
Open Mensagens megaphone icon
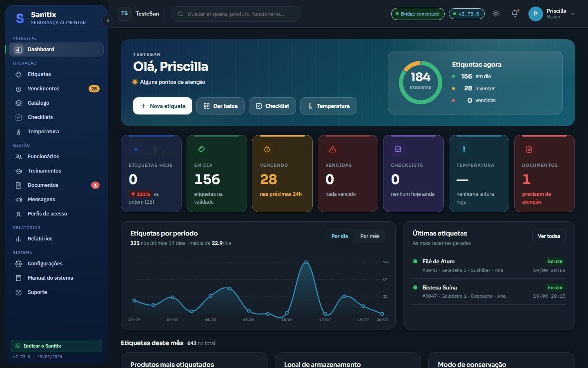18,200
